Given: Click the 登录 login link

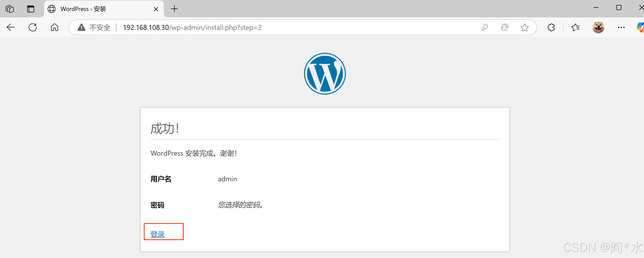Looking at the screenshot, I should [x=158, y=234].
